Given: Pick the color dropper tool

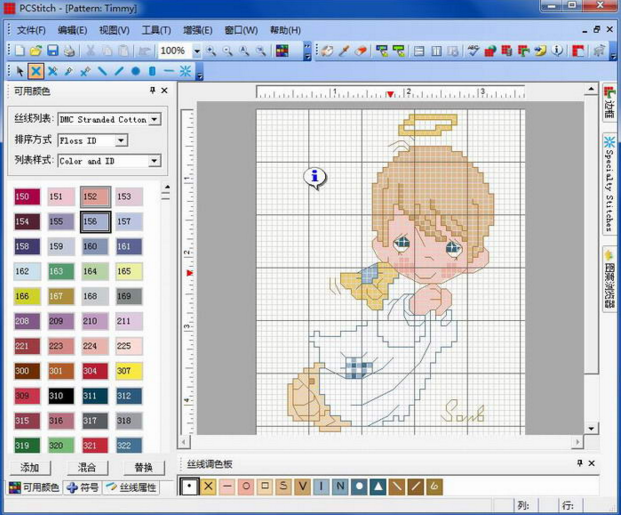Looking at the screenshot, I should tap(344, 50).
